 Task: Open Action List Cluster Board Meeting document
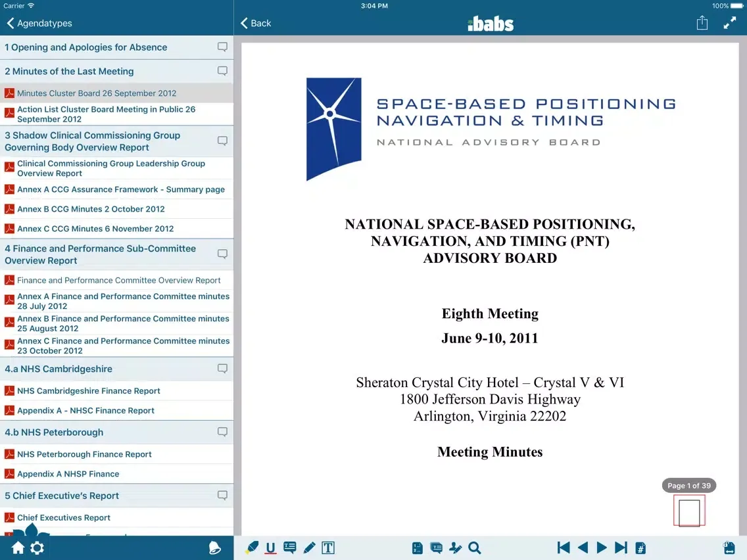pos(117,114)
